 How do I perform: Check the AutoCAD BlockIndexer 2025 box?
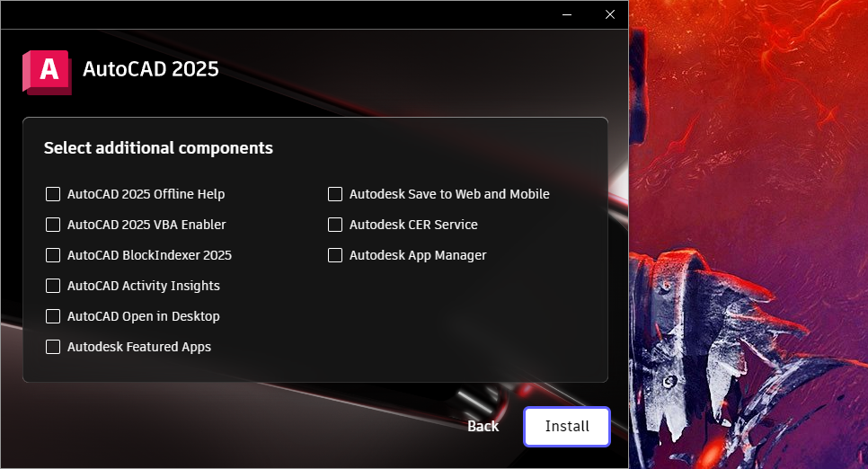click(53, 254)
